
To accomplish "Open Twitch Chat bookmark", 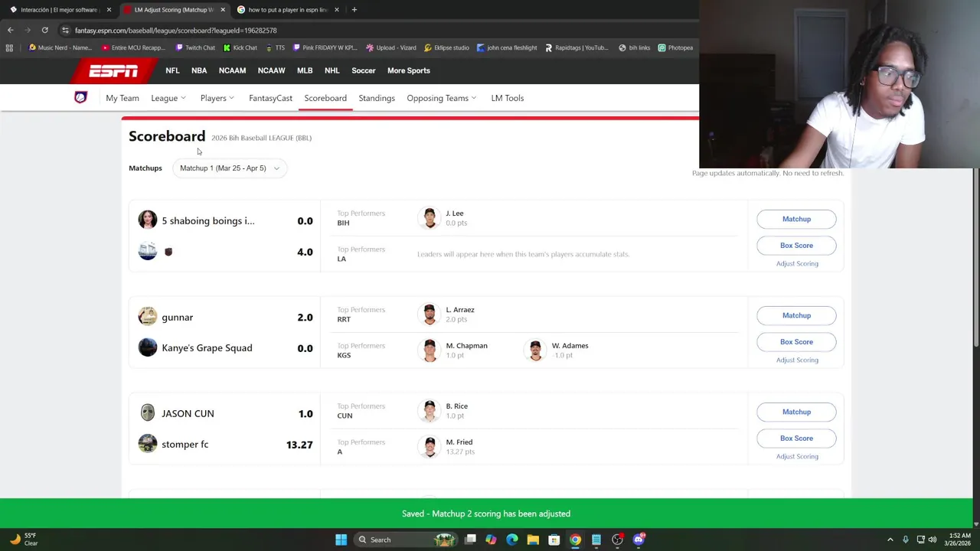I will click(195, 47).
